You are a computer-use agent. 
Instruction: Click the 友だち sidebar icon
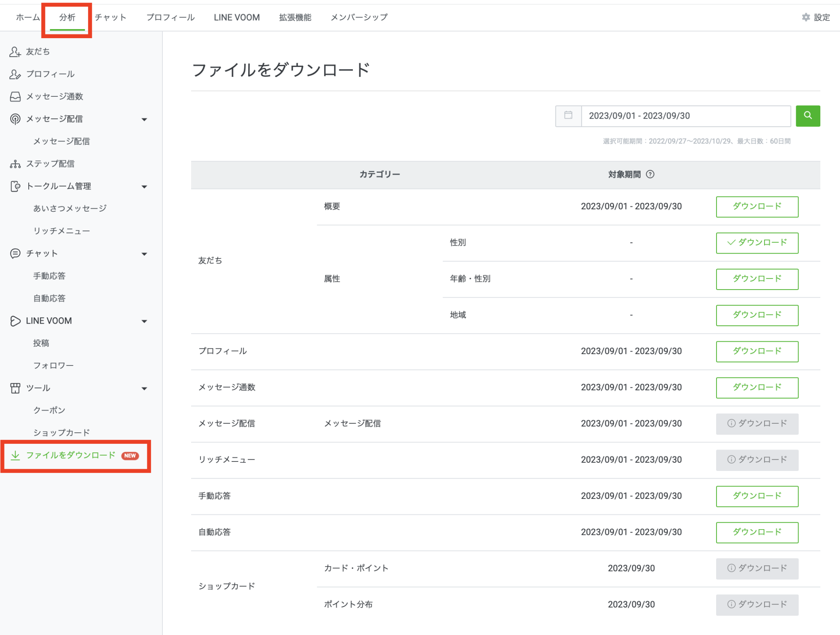(x=15, y=52)
